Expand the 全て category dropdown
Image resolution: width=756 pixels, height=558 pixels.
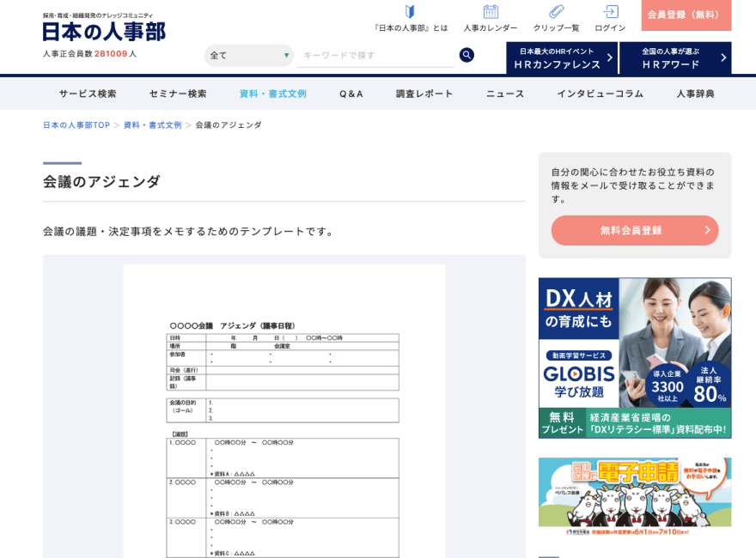248,55
